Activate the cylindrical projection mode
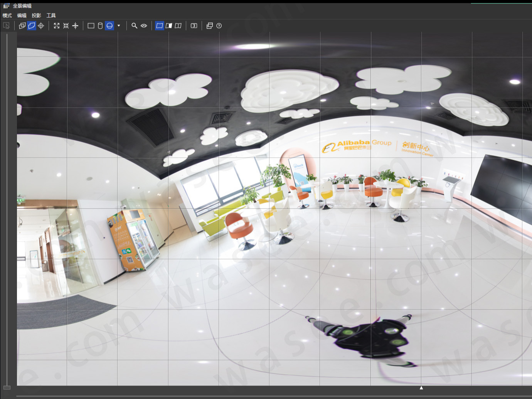This screenshot has height=399, width=532. pos(100,26)
